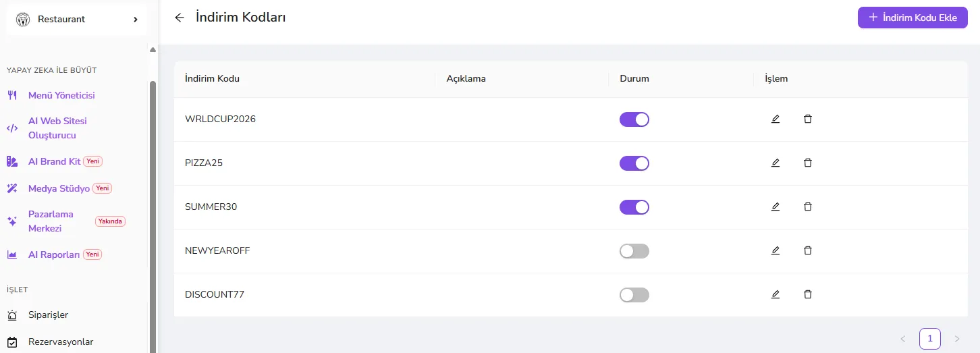
Task: Click the previous page pagination arrow
Action: click(903, 339)
